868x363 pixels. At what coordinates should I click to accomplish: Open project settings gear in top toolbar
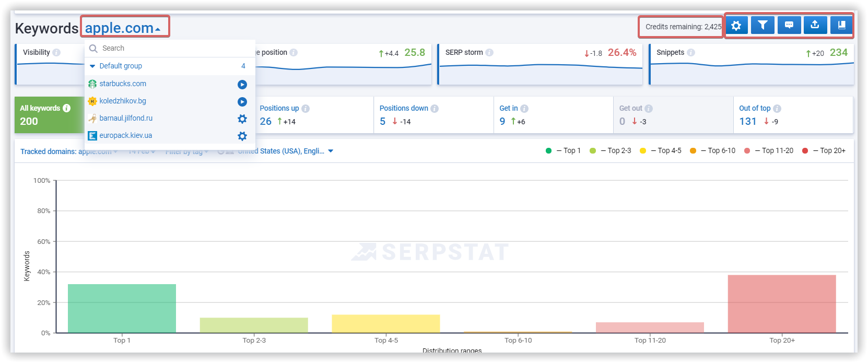click(x=736, y=25)
